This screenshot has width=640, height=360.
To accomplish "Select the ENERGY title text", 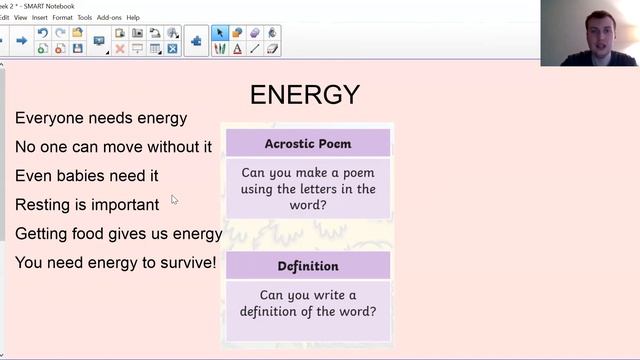I will (305, 95).
